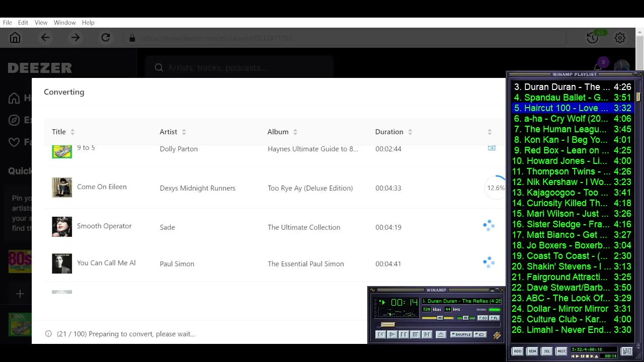Sort the table by Album
644x362 pixels.
(x=295, y=132)
